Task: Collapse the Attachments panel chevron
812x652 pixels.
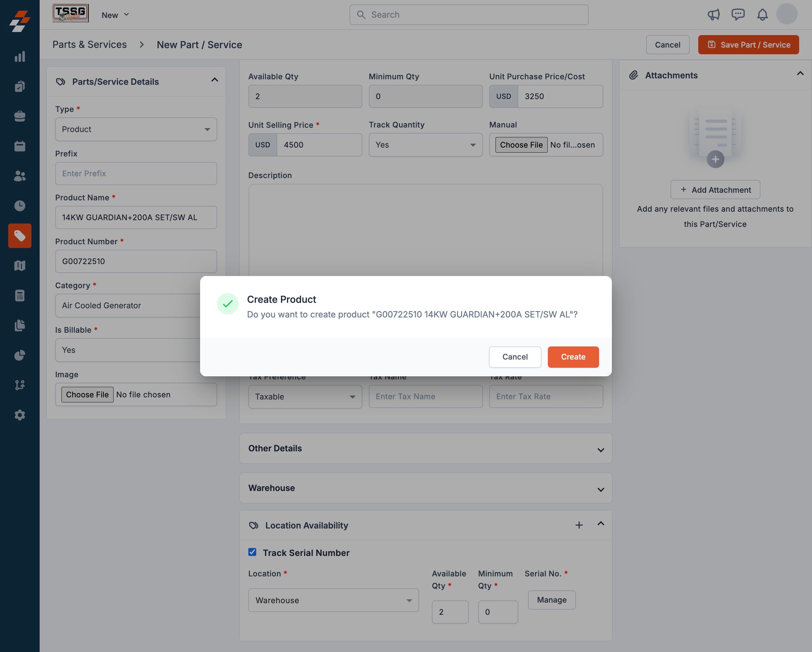Action: click(x=800, y=74)
